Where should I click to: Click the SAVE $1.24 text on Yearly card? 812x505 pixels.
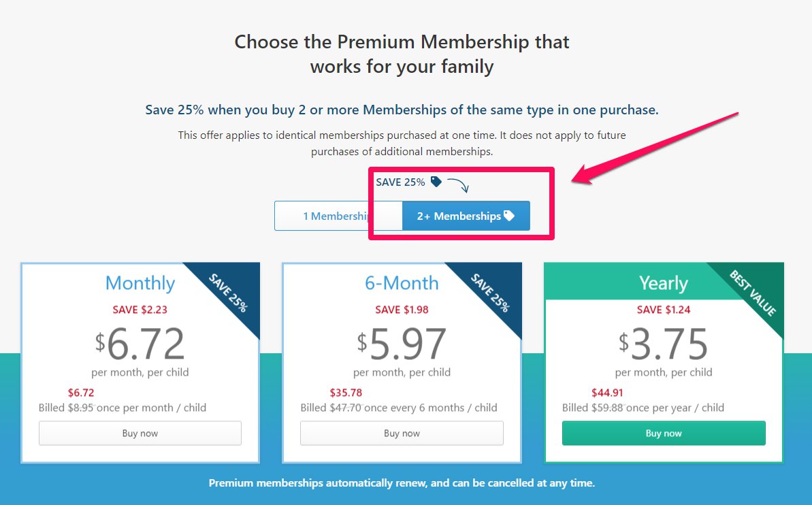click(x=664, y=310)
